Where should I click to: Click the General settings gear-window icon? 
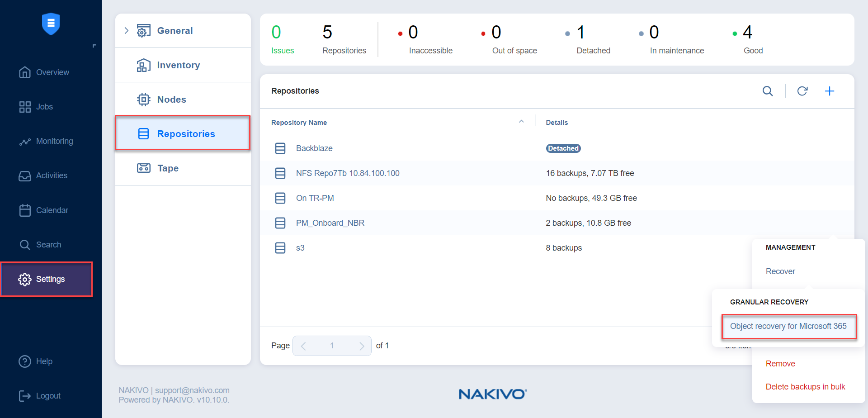click(144, 31)
